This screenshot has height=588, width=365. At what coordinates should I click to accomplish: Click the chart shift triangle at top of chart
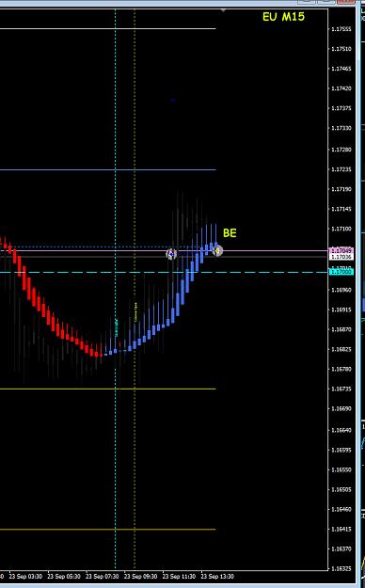pos(223,10)
